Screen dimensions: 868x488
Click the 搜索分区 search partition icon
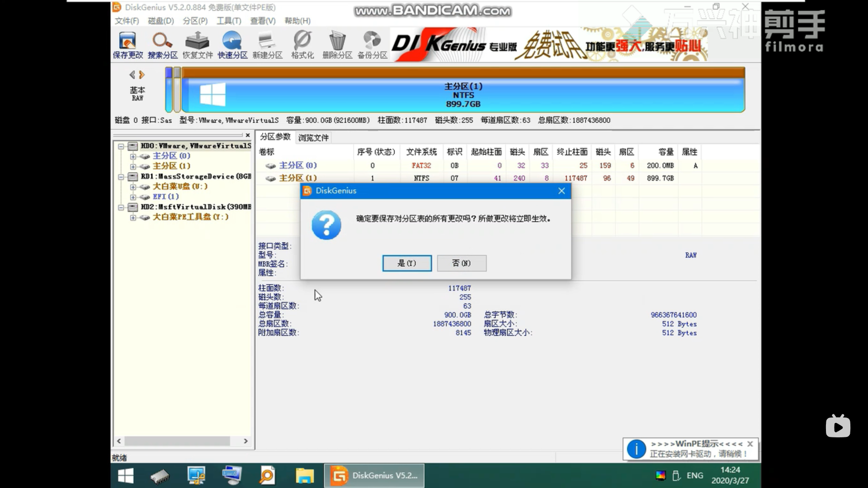[162, 45]
